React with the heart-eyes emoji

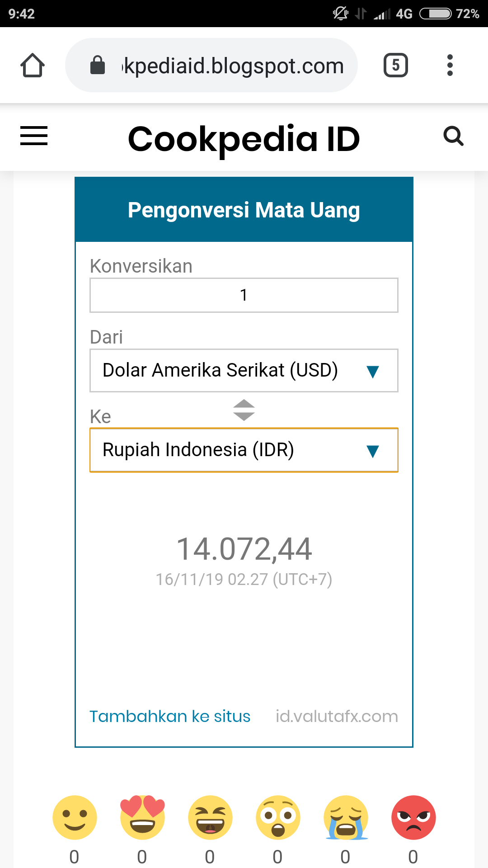click(x=142, y=817)
